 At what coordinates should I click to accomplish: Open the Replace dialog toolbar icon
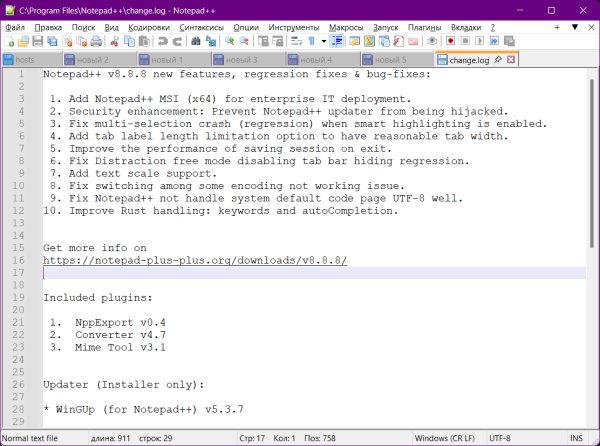pos(211,41)
